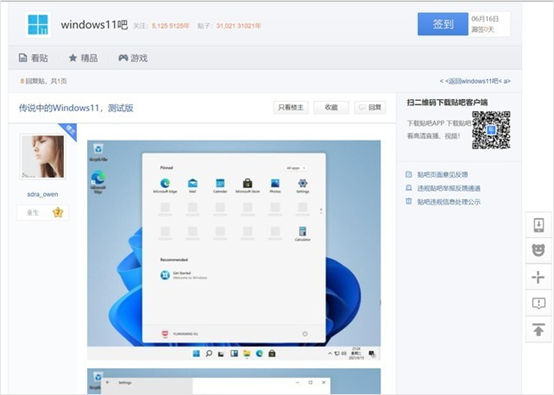Click the plus icon in the side toolbar
Viewport: 554px width, 395px height.
coord(538,277)
